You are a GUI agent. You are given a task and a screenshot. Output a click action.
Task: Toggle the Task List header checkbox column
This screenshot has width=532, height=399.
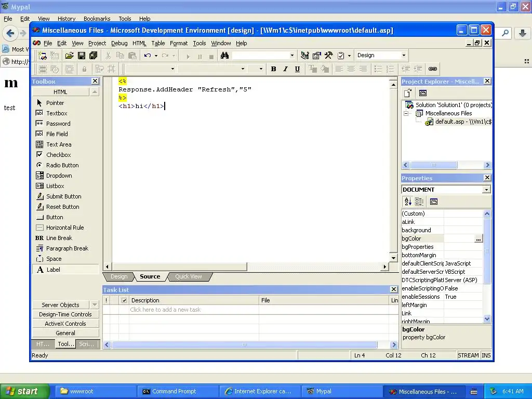coord(124,300)
